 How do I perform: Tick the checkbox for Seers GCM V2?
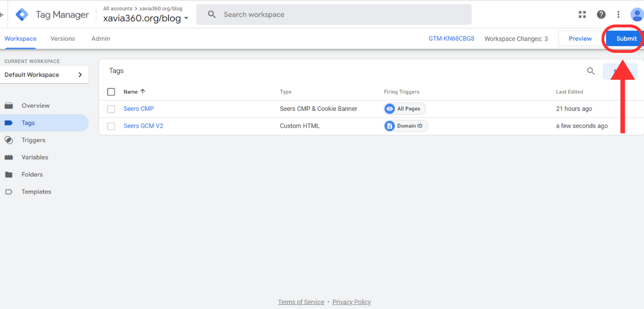[x=111, y=126]
